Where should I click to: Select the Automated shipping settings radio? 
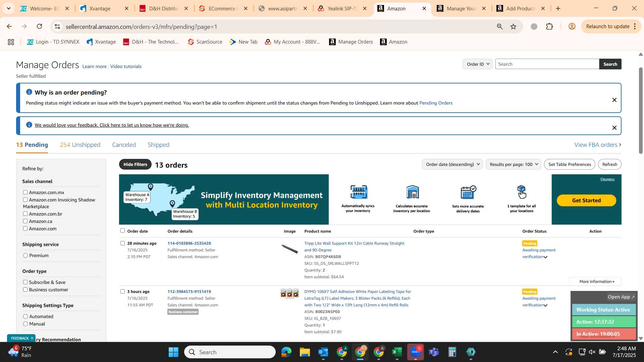pos(25,316)
